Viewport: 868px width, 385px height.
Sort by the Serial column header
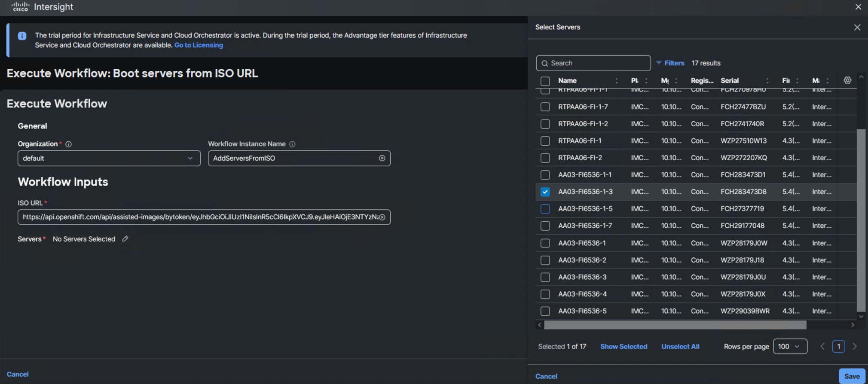coord(730,81)
